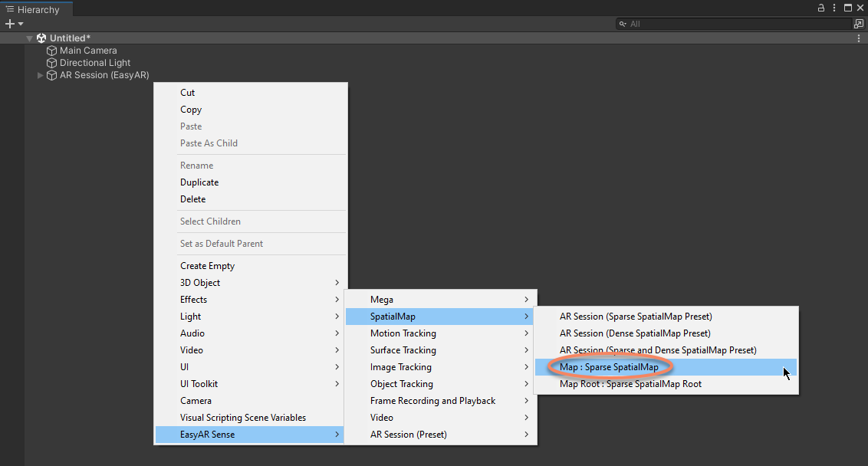868x466 pixels.
Task: Open in Search window icon button
Action: (x=859, y=25)
